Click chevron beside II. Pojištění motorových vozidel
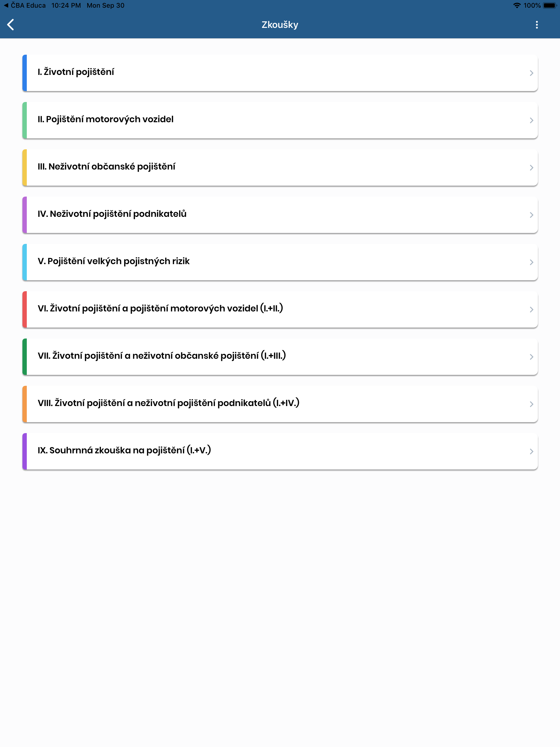560x747 pixels. pos(531,120)
